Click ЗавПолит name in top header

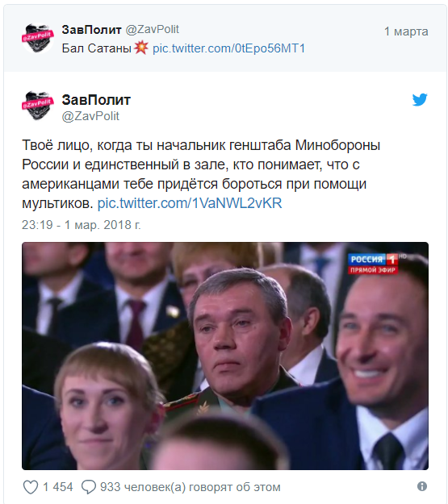tap(91, 30)
